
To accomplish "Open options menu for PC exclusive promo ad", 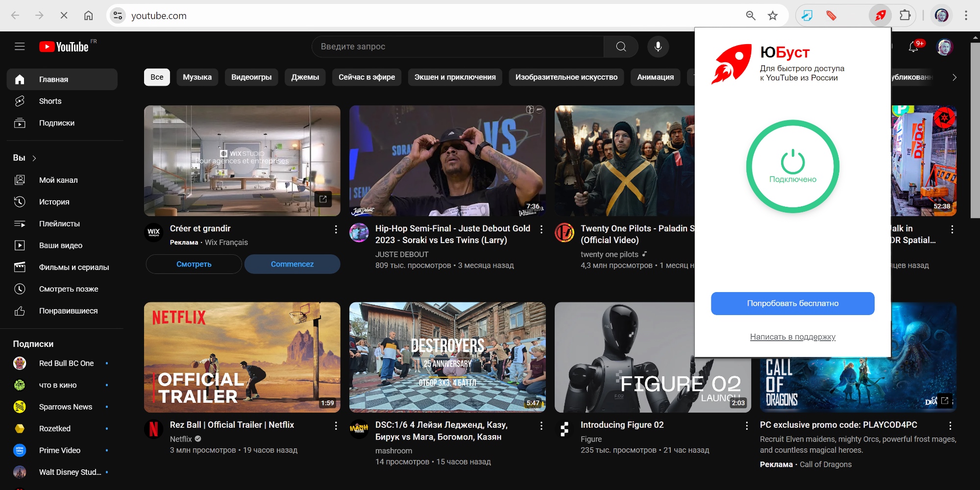I will pos(950,426).
